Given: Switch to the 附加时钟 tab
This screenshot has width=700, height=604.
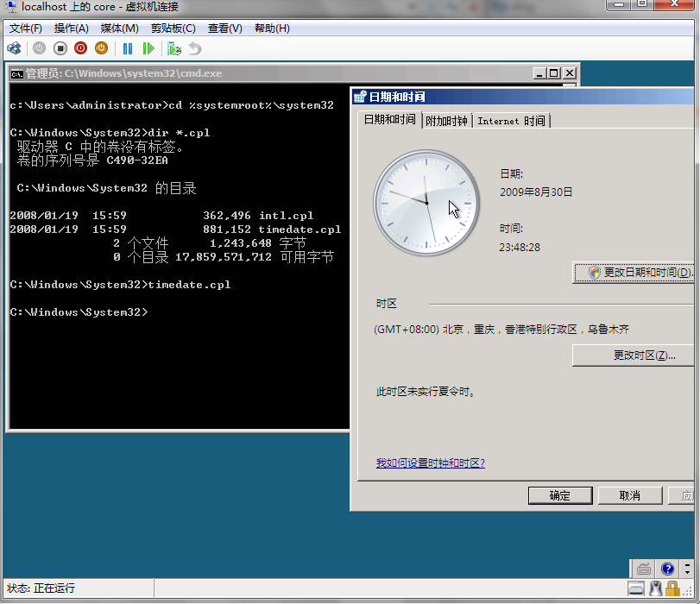Looking at the screenshot, I should [446, 121].
